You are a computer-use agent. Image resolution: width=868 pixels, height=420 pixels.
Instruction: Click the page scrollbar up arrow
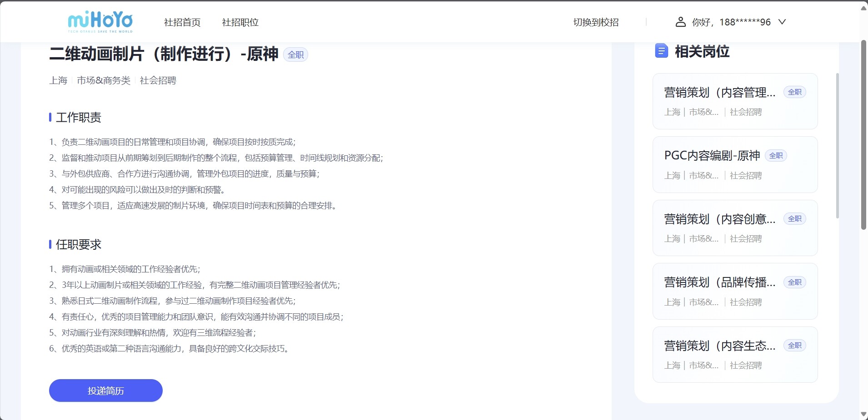click(863, 8)
